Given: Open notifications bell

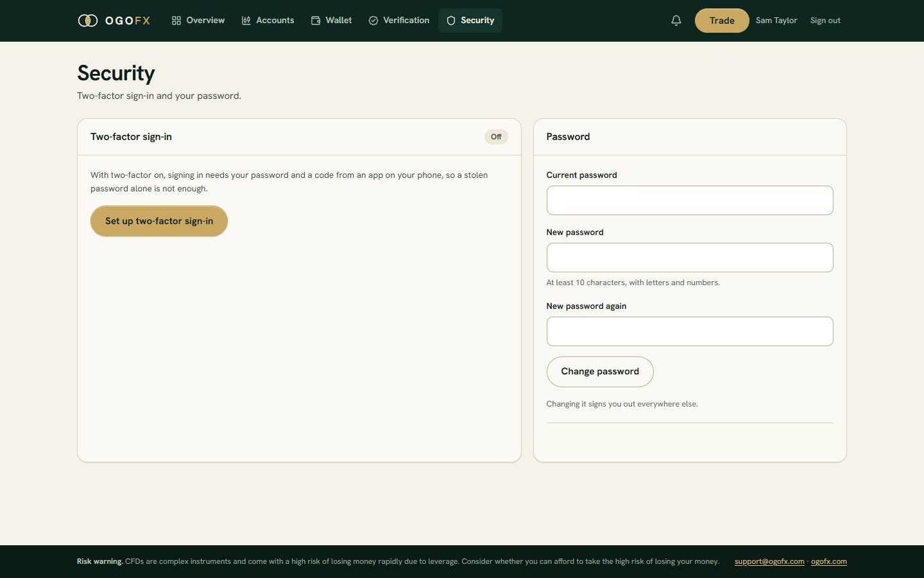Looking at the screenshot, I should coord(676,21).
